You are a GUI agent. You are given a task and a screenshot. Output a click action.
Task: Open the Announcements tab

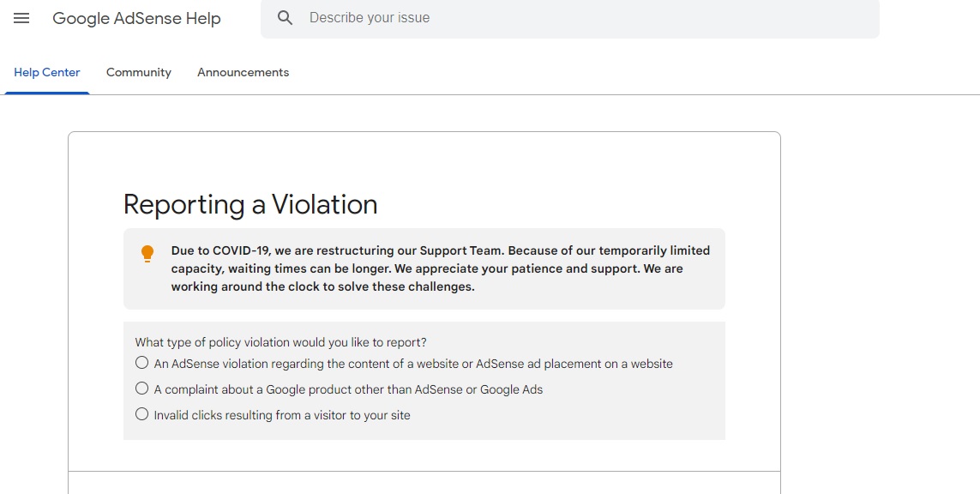243,73
